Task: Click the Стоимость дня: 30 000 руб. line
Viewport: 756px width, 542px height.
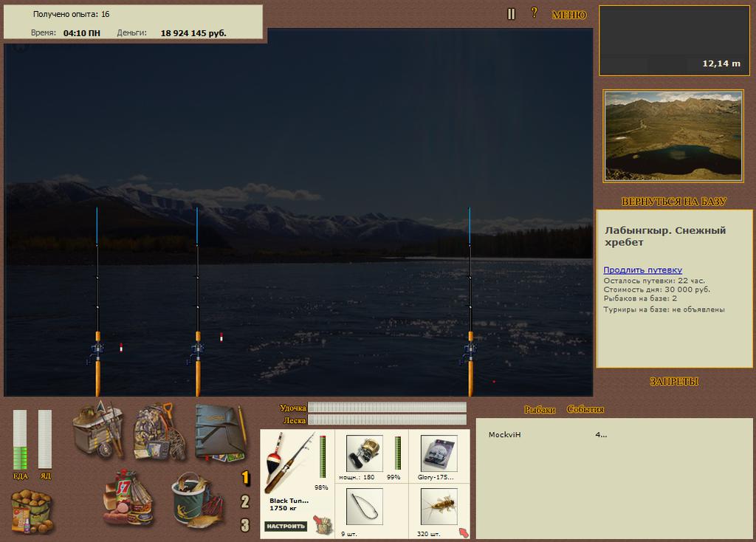Action: 656,289
